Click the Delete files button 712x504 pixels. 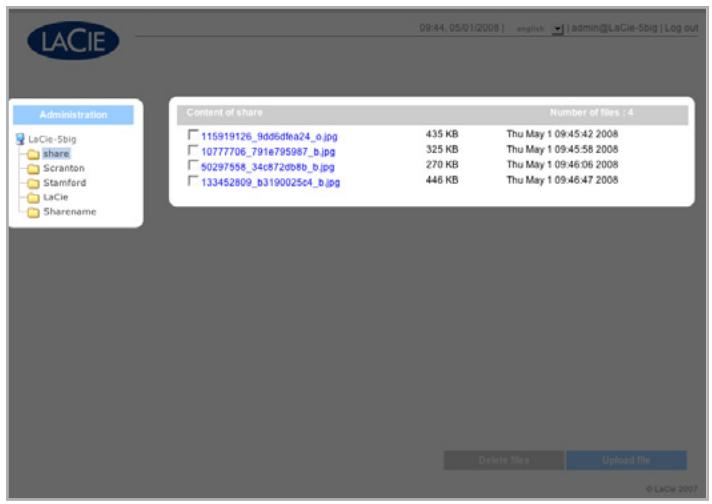(x=504, y=460)
